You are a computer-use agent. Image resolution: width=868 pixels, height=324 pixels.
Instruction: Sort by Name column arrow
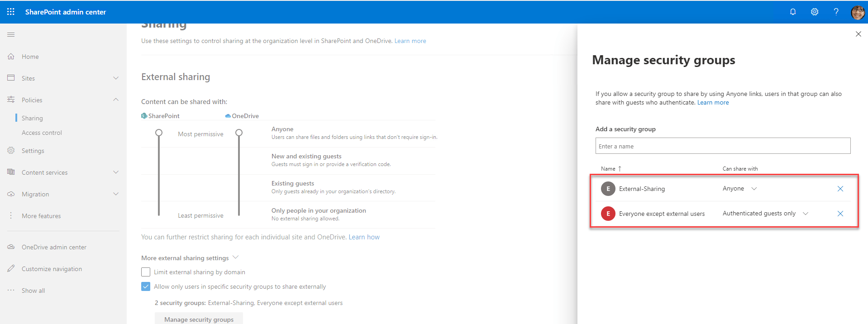pos(620,168)
